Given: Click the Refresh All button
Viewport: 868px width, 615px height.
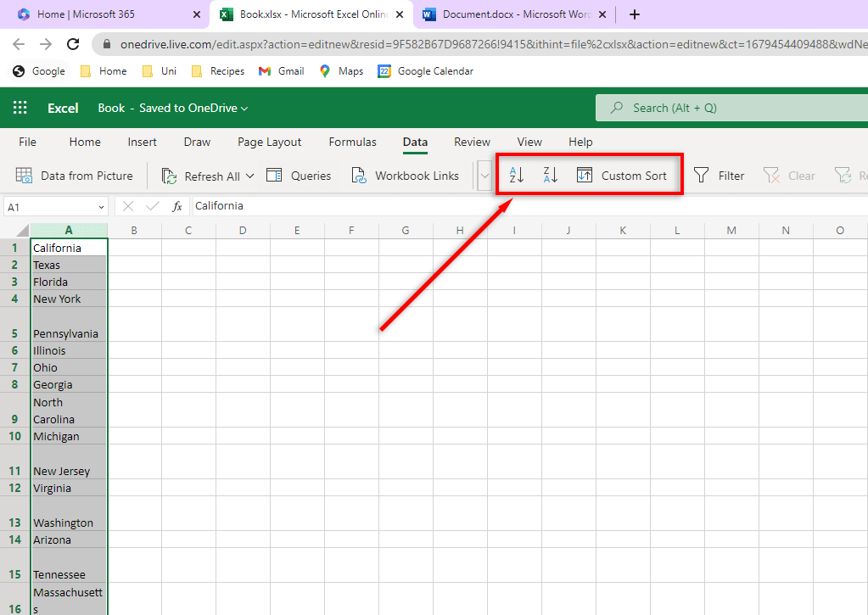Looking at the screenshot, I should point(200,176).
